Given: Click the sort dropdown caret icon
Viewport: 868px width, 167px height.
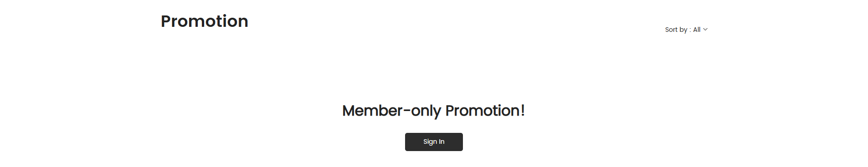Looking at the screenshot, I should coord(705,30).
